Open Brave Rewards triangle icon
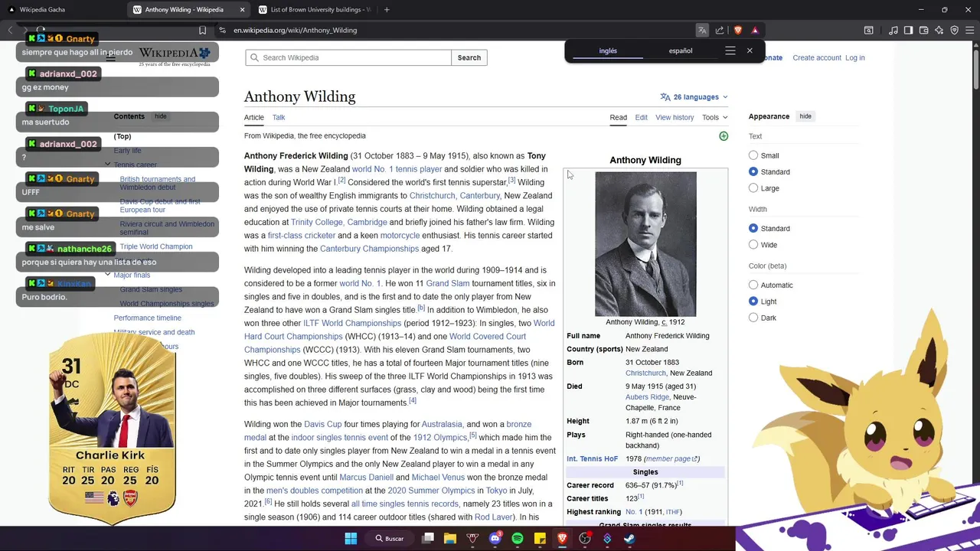The width and height of the screenshot is (980, 551). point(755,31)
